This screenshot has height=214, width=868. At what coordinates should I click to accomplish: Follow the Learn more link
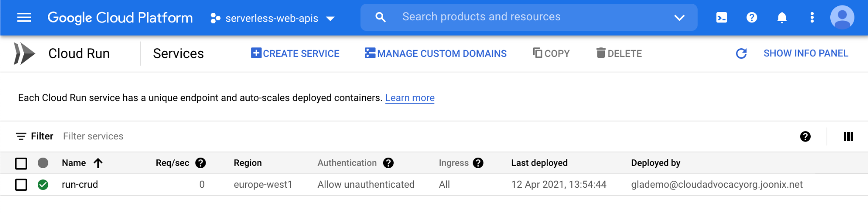409,98
